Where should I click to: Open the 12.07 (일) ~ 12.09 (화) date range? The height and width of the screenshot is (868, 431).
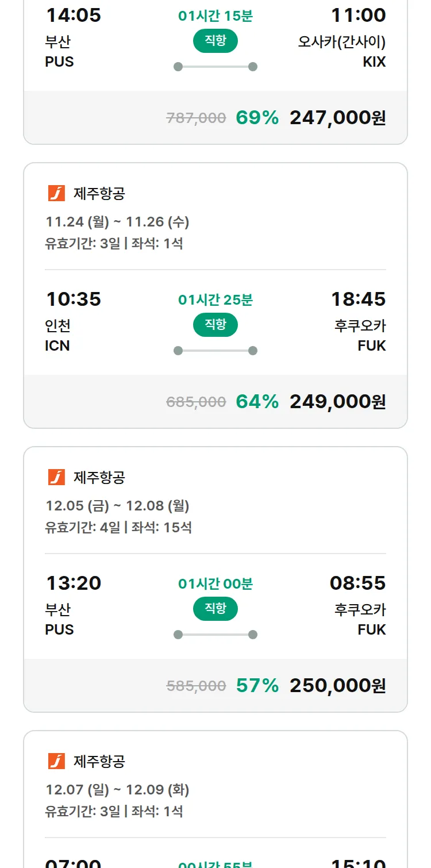pyautogui.click(x=117, y=790)
